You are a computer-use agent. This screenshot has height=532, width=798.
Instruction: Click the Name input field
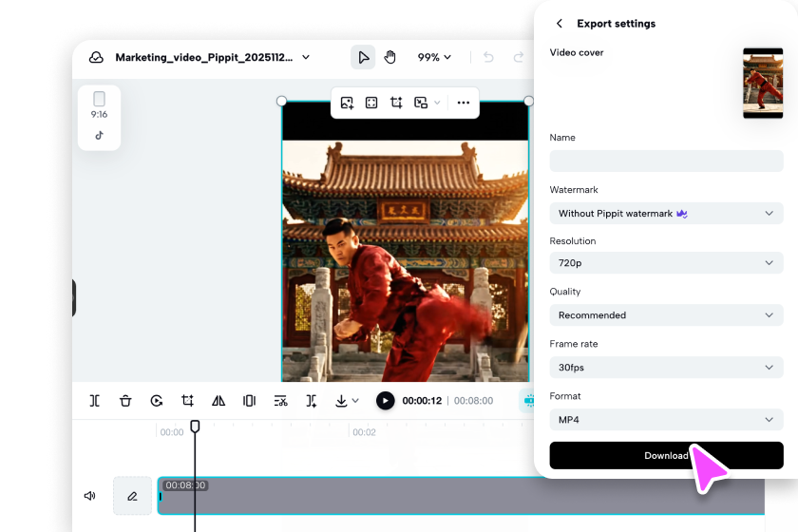666,161
